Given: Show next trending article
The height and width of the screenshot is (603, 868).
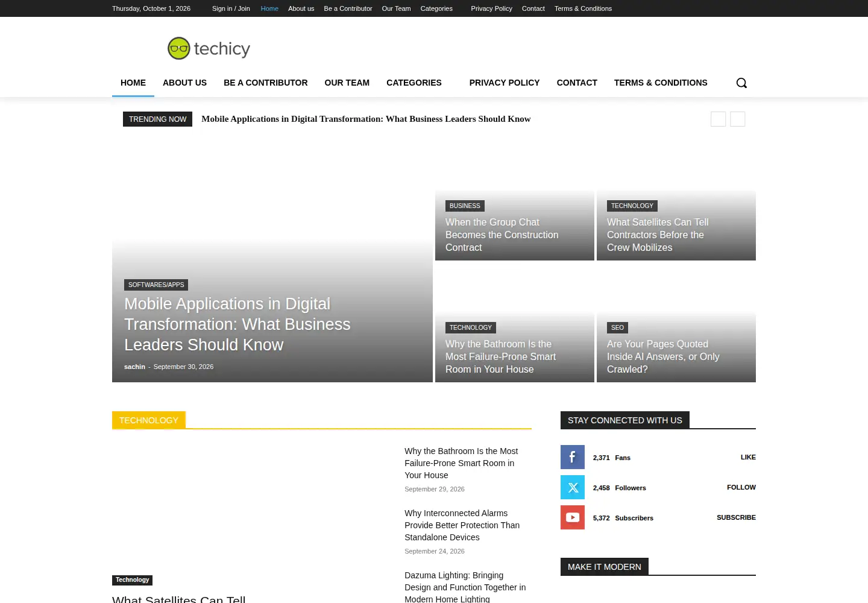Looking at the screenshot, I should [x=738, y=119].
